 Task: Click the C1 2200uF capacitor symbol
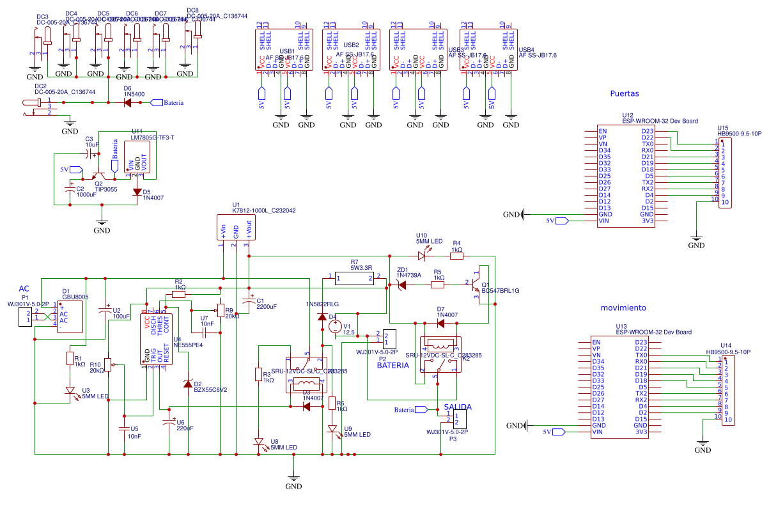(x=249, y=302)
